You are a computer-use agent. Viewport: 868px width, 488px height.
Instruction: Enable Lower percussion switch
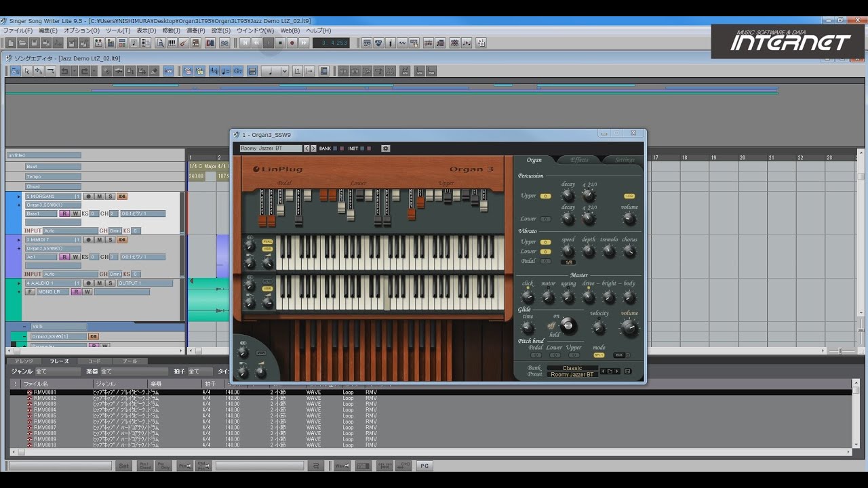(x=546, y=219)
